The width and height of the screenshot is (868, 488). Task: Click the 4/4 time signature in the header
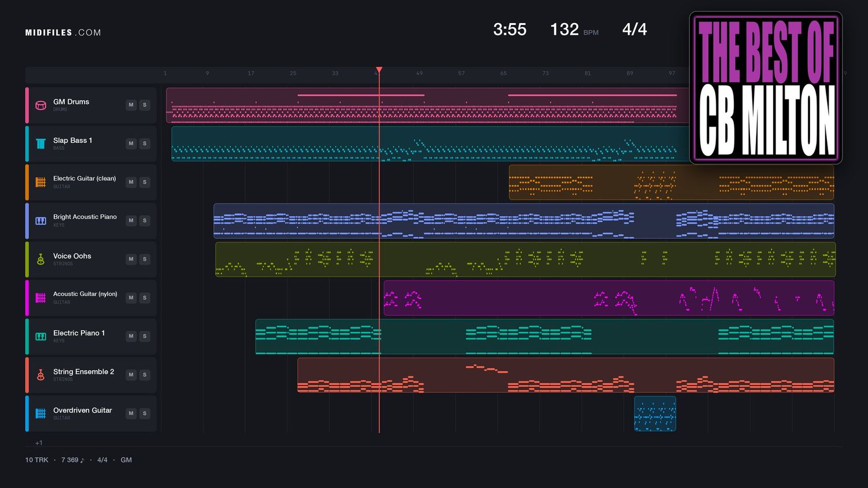pyautogui.click(x=635, y=29)
